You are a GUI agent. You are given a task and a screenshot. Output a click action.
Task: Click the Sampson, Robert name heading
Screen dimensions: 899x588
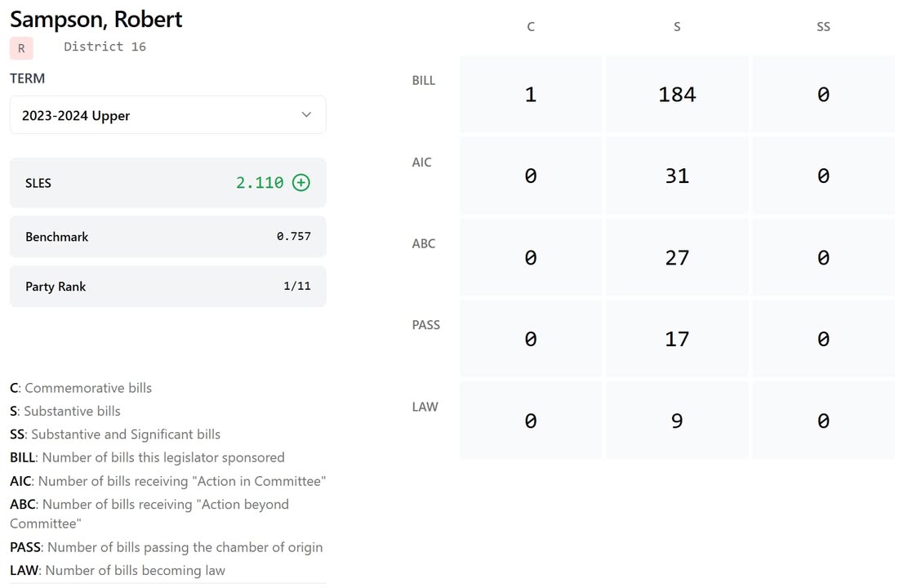click(96, 19)
